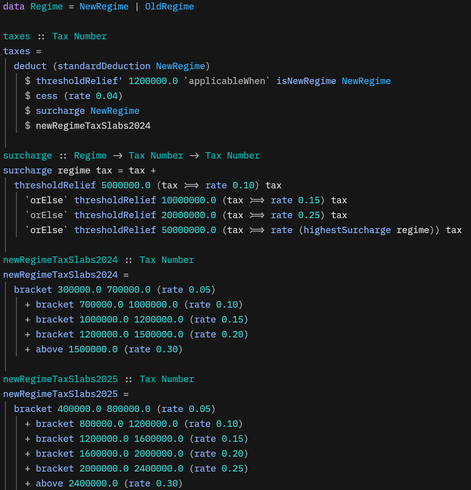The image size is (471, 490).
Task: Click the 'surcharge regime tax = tax +' line
Action: [79, 171]
